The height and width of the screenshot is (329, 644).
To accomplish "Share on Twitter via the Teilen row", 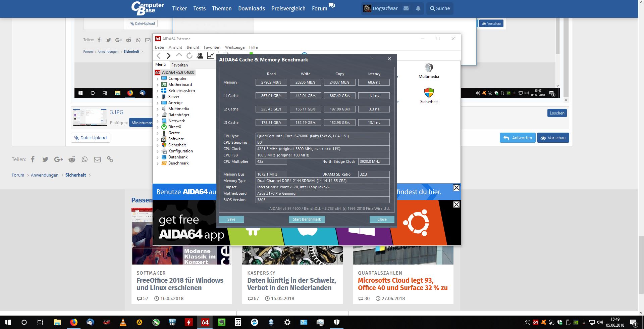I will 45,159.
